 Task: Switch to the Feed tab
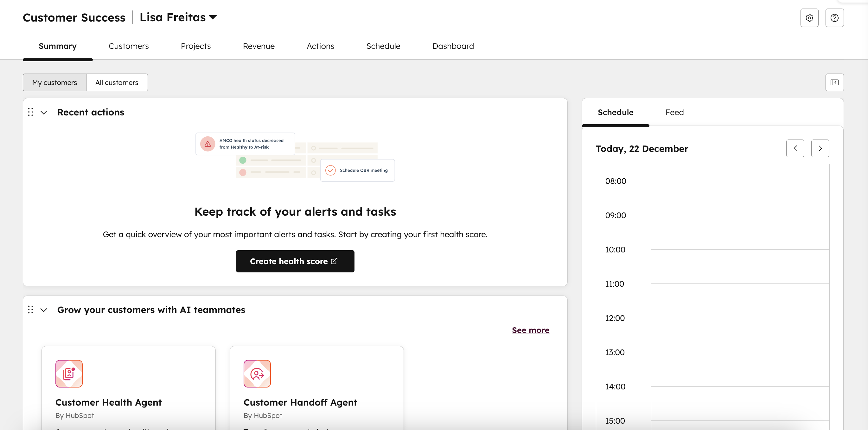(x=674, y=112)
